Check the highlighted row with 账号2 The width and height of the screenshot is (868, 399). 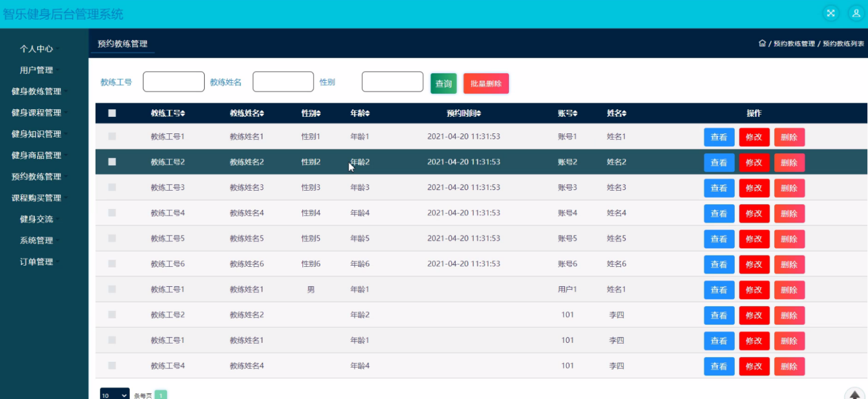(112, 162)
